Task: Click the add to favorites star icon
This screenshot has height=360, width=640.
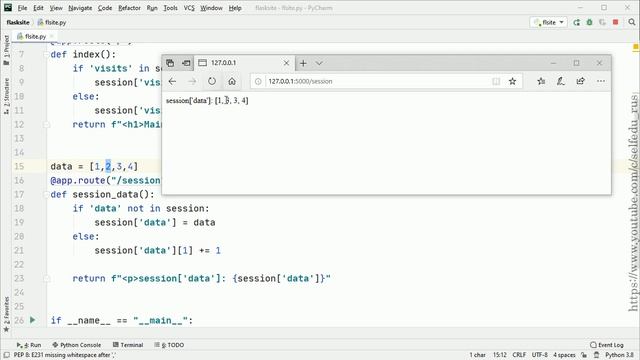Action: (513, 81)
